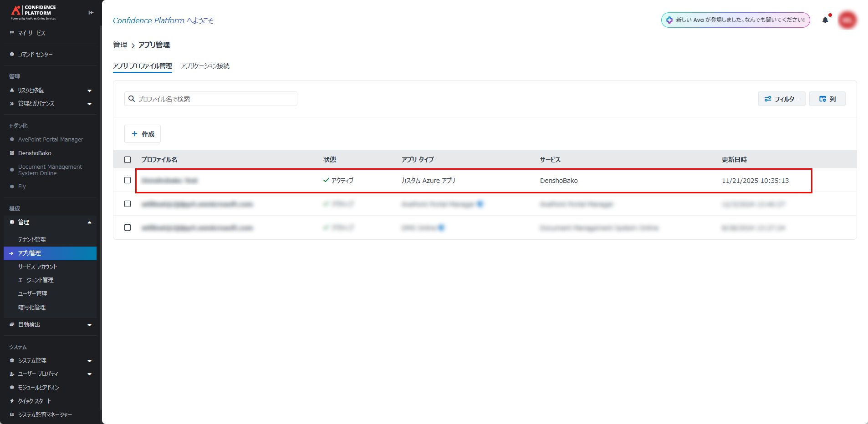Expand the 管理とガバナンス menu arrow

point(89,104)
